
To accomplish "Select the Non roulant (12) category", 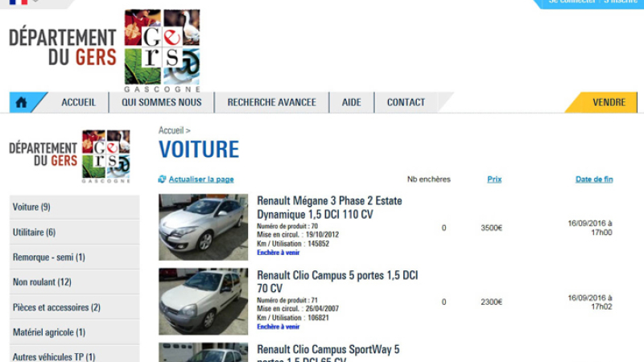I will coord(74,282).
